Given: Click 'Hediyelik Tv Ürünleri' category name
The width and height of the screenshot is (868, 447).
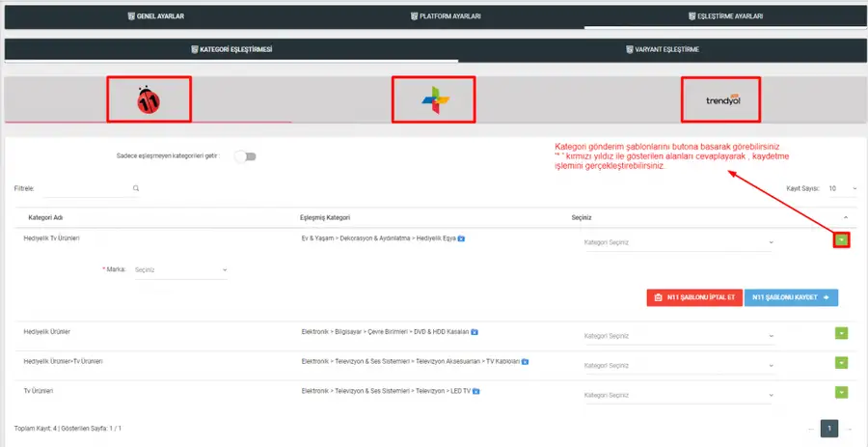Looking at the screenshot, I should click(52, 237).
